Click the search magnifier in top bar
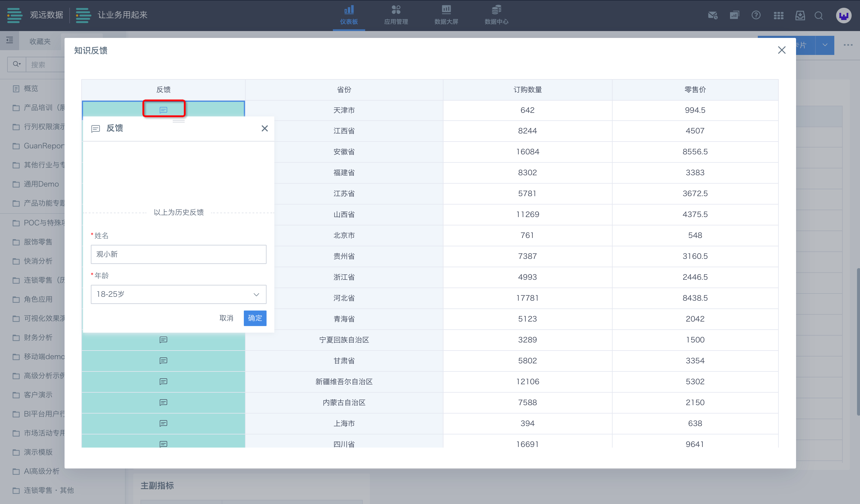The image size is (860, 504). [818, 15]
